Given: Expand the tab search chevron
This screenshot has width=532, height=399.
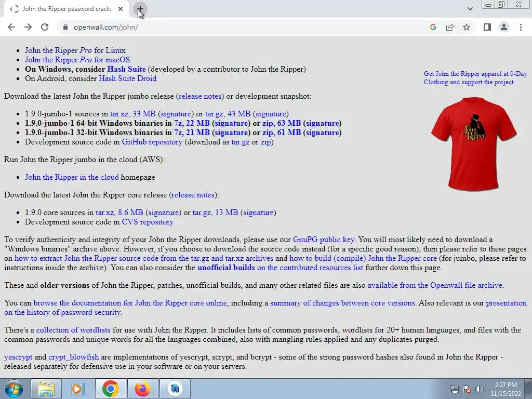Looking at the screenshot, I should (470, 9).
